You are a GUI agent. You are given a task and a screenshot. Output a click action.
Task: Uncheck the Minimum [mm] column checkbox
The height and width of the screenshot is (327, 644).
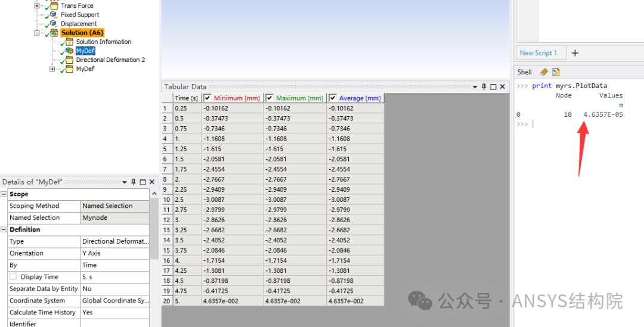click(x=208, y=98)
